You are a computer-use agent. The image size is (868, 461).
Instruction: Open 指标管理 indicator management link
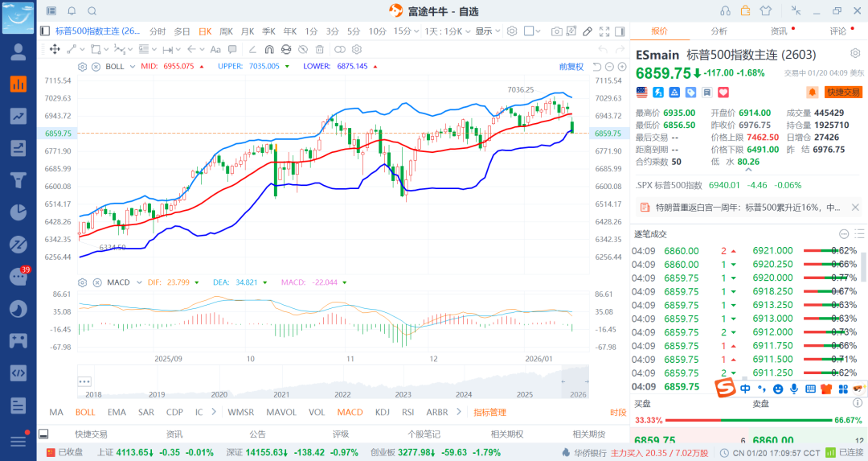(x=489, y=412)
